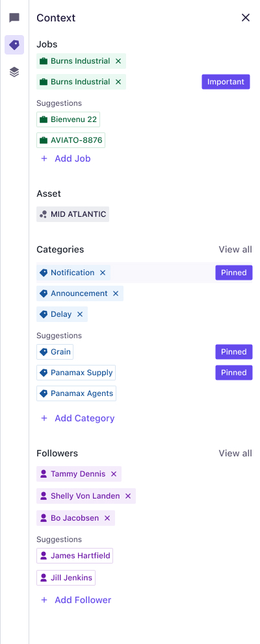Viewport: 260px width, 644px height.
Task: Toggle the Pinned badge on Notification
Action: click(x=233, y=273)
